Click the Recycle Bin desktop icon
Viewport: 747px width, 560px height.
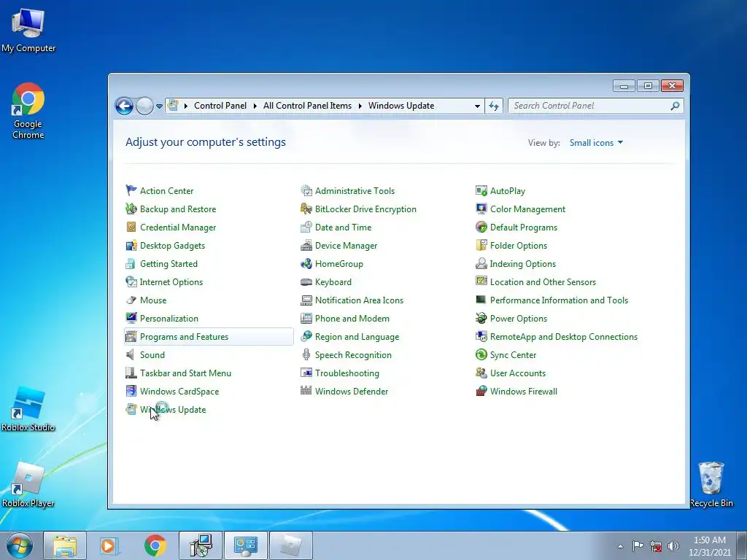711,484
